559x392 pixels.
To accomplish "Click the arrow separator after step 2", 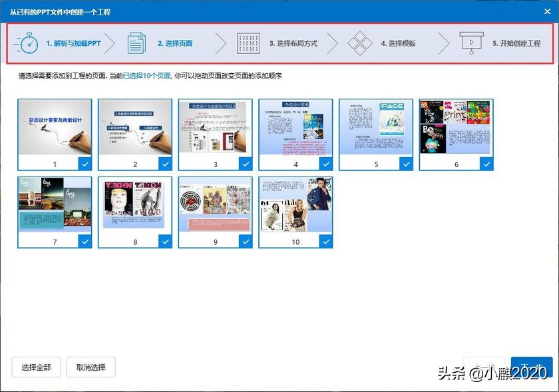I will (x=220, y=43).
